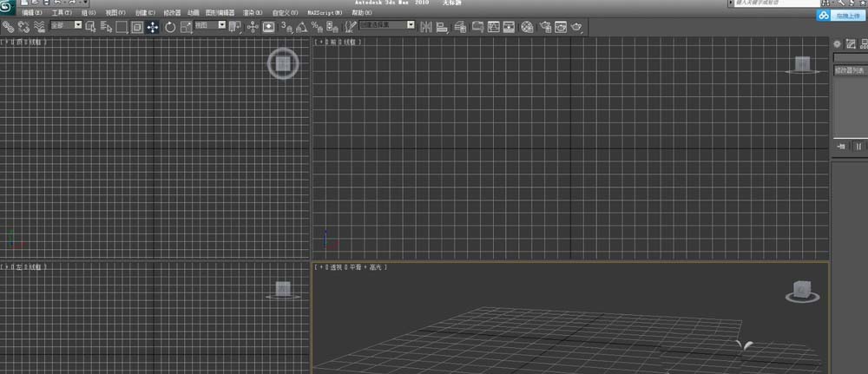Toggle the Spinner Snap button
Image resolution: width=868 pixels, height=374 pixels.
(332, 27)
